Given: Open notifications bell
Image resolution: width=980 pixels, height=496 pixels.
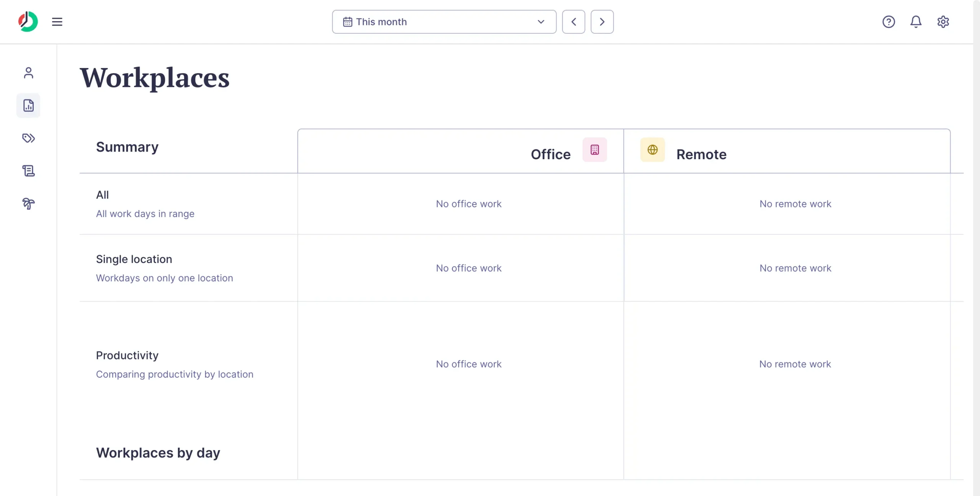Looking at the screenshot, I should pyautogui.click(x=916, y=22).
